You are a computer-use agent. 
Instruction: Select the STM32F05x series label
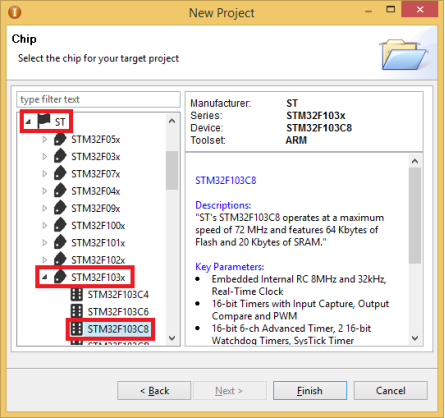pyautogui.click(x=96, y=139)
